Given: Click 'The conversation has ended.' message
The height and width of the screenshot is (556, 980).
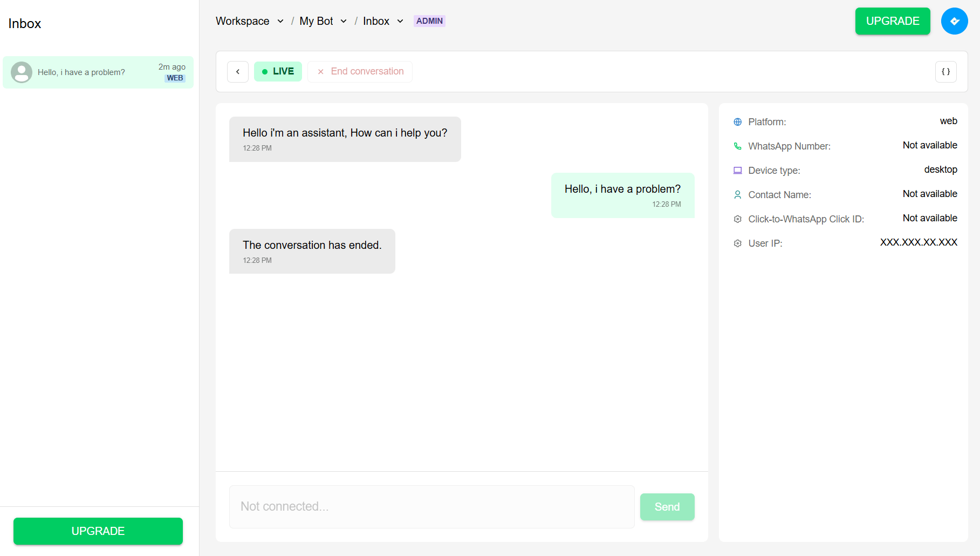Looking at the screenshot, I should [x=312, y=252].
